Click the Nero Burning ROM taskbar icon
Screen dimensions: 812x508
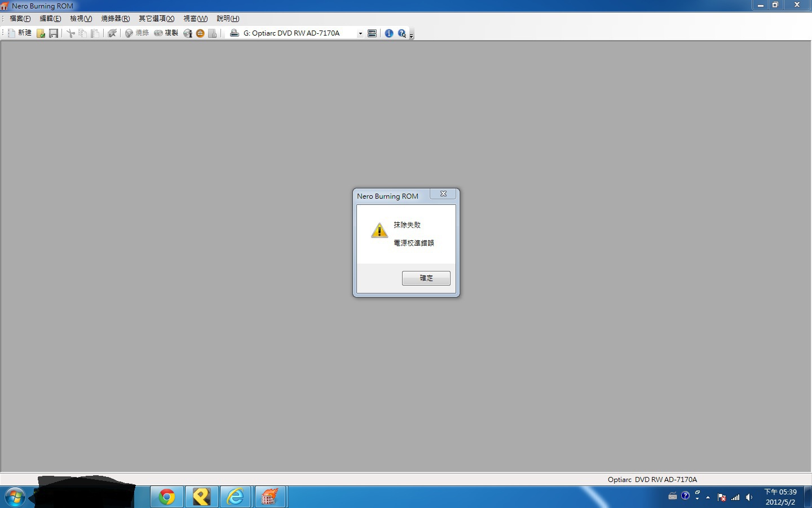pyautogui.click(x=270, y=497)
